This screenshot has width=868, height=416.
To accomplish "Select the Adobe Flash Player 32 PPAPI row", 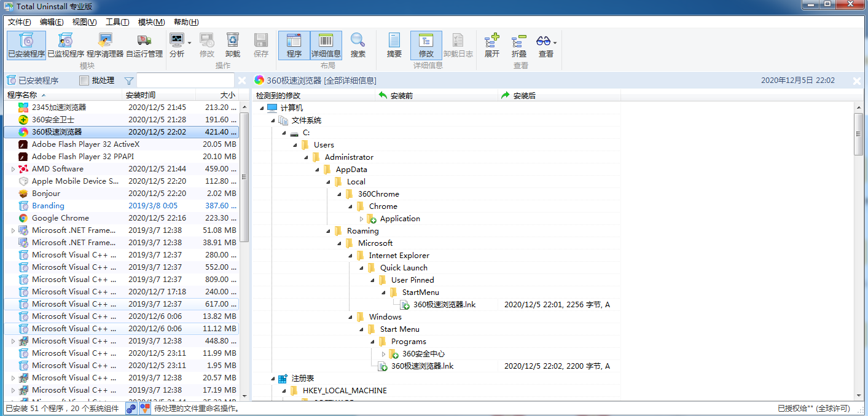I will [121, 157].
